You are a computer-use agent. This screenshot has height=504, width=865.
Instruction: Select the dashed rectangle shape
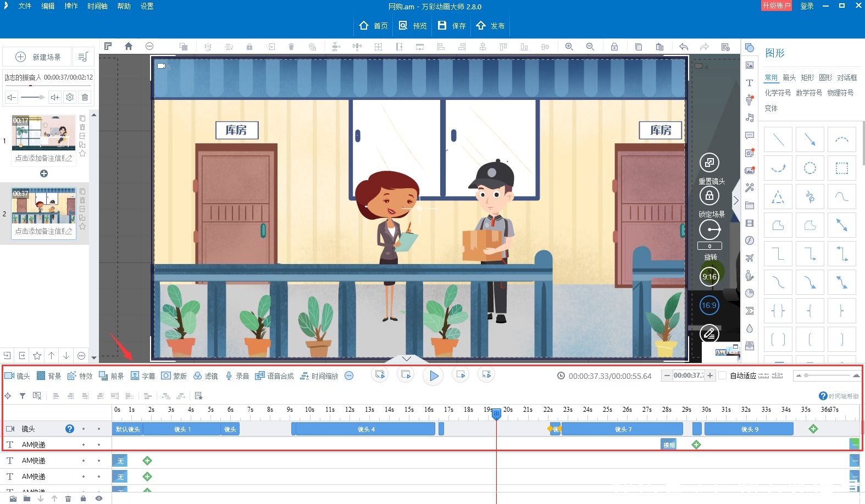click(842, 168)
